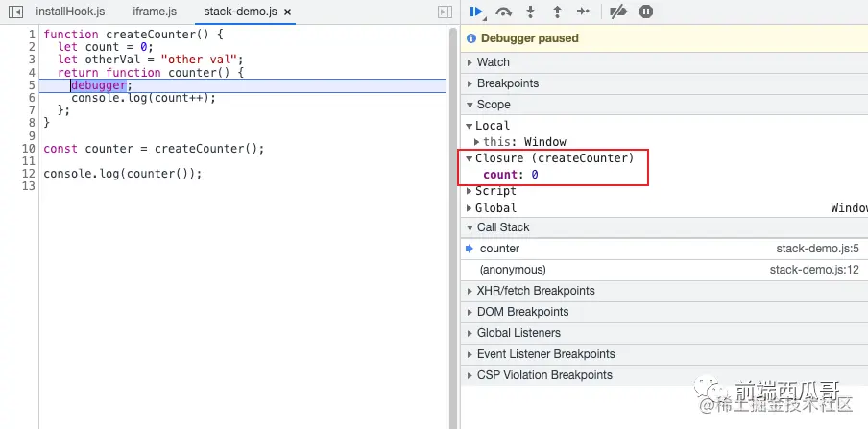868x429 pixels.
Task: Click the count: 0 closure variable
Action: [x=511, y=175]
